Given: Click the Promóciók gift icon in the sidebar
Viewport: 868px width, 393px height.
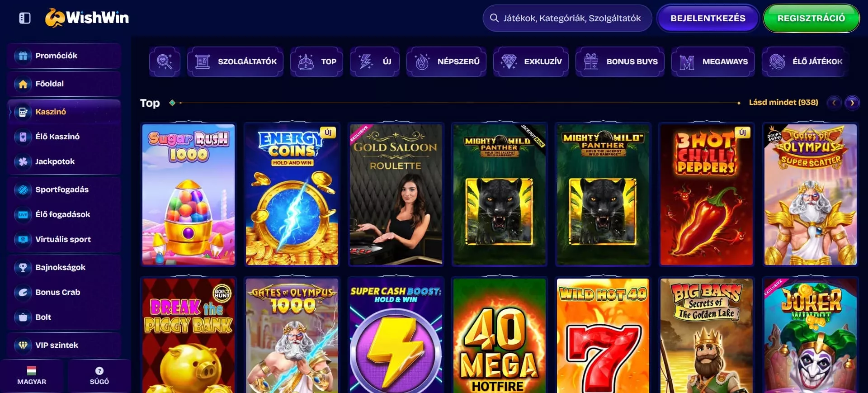Looking at the screenshot, I should (23, 56).
